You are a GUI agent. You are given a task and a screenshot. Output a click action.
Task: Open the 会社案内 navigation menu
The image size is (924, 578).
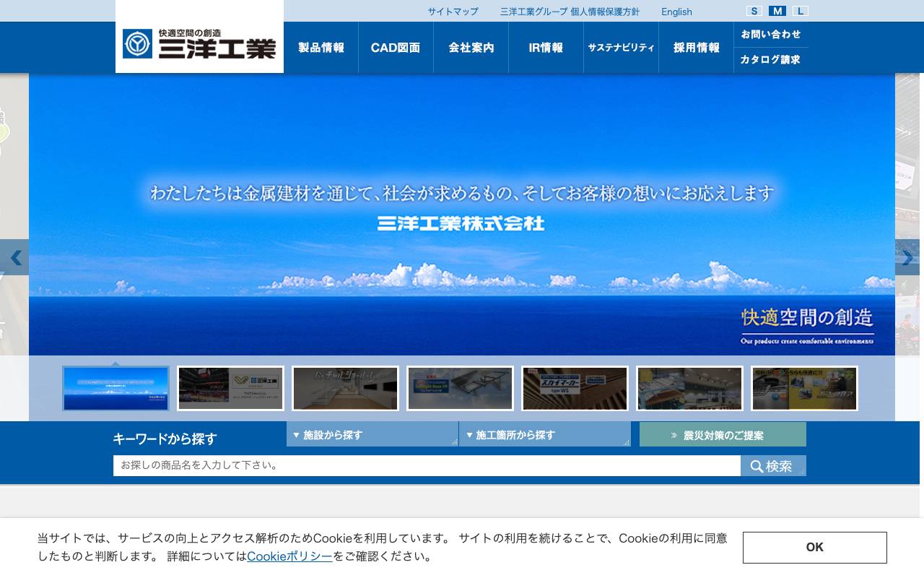[471, 47]
